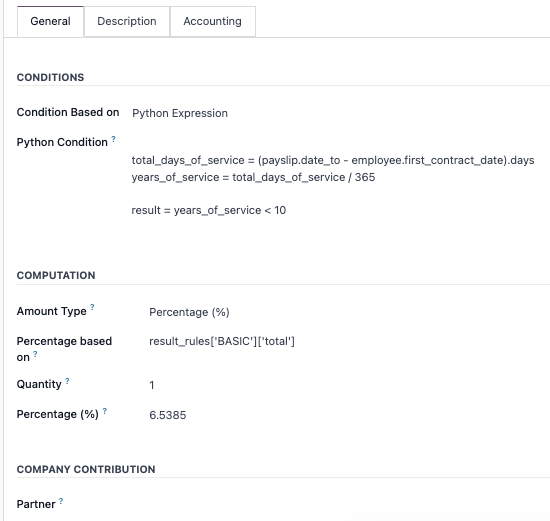This screenshot has width=550, height=521.
Task: Click the Percentage based on help icon
Action: (35, 354)
